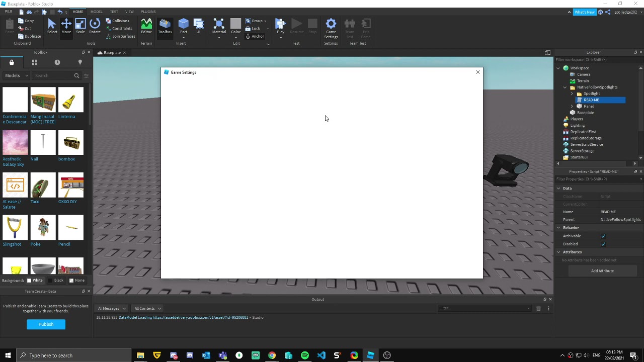Activate the Rotate tool

(95, 27)
